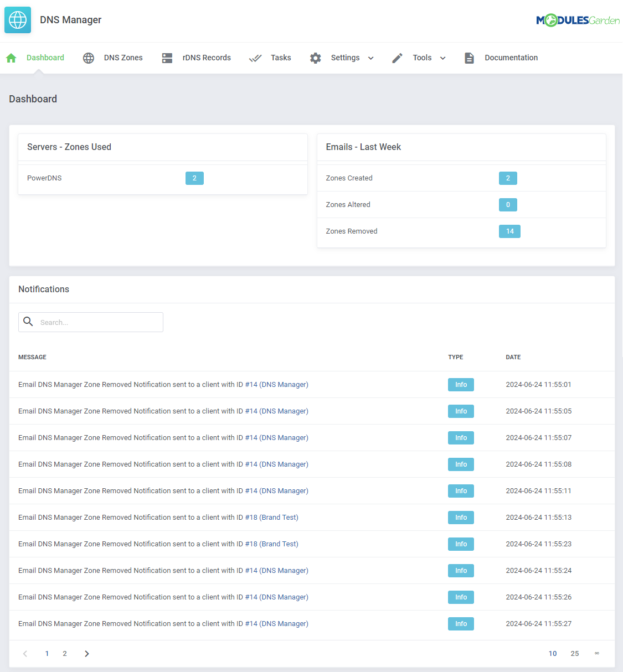Image resolution: width=623 pixels, height=672 pixels.
Task: Click the Zones Removed count badge 14
Action: (509, 231)
